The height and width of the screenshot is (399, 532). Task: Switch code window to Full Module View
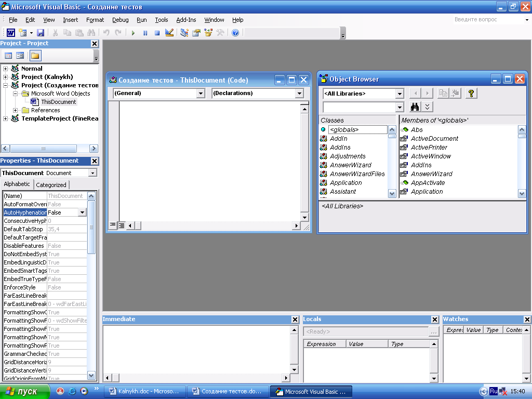(122, 225)
